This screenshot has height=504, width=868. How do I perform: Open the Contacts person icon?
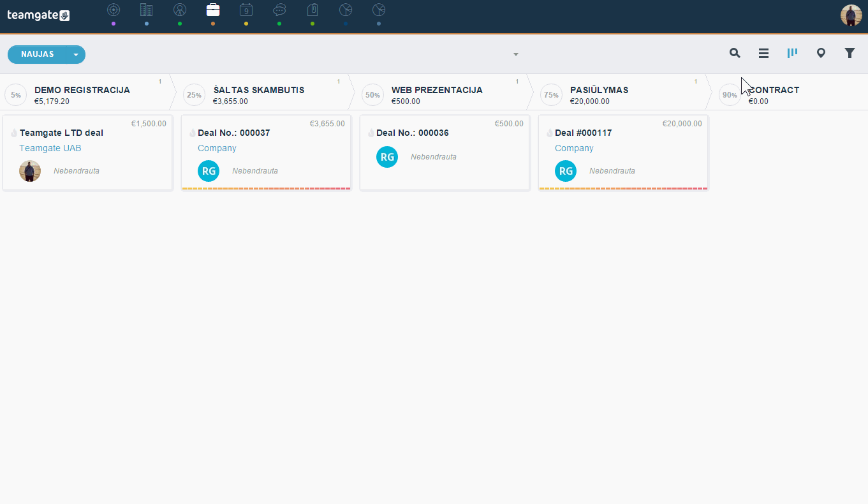click(180, 10)
